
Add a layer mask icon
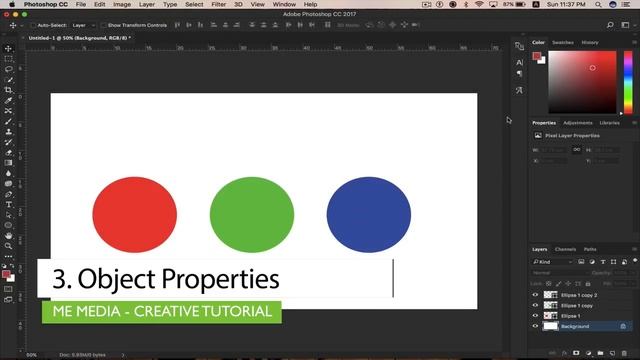pyautogui.click(x=576, y=353)
